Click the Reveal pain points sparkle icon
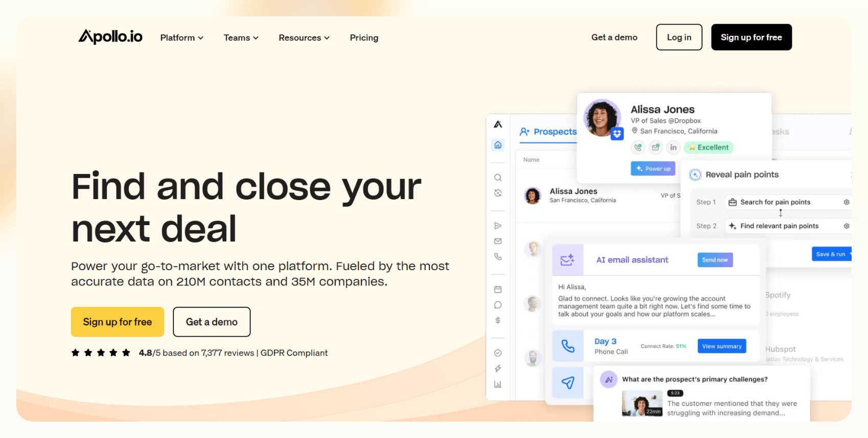This screenshot has height=438, width=868. (x=695, y=174)
